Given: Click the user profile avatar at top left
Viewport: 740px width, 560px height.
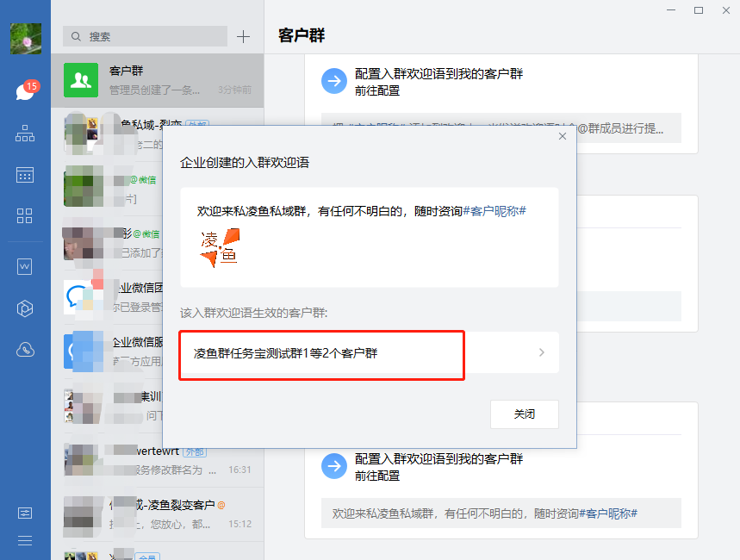Looking at the screenshot, I should (25, 39).
